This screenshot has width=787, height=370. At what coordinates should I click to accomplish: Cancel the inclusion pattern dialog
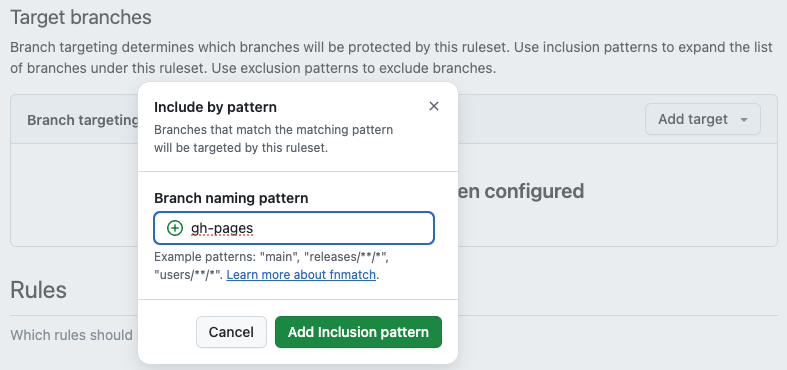231,332
